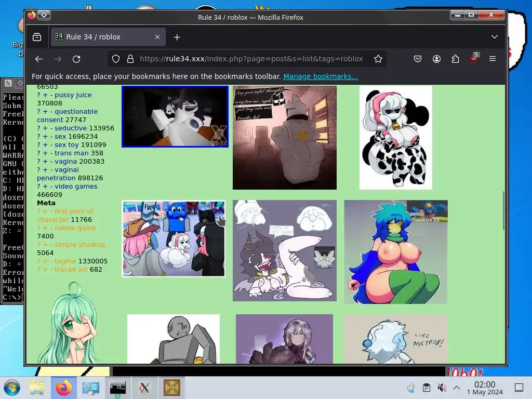Open the clock showing 02:00
The height and width of the screenshot is (399, 532).
click(485, 388)
